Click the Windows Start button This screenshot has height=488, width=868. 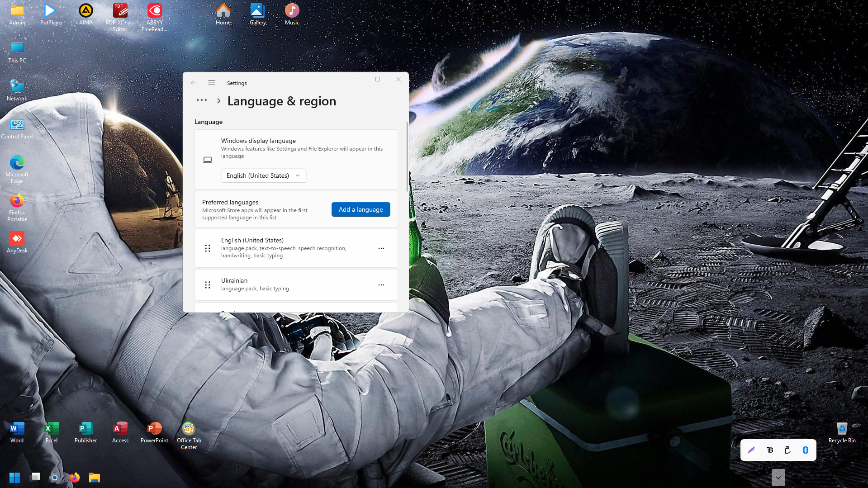point(14,478)
